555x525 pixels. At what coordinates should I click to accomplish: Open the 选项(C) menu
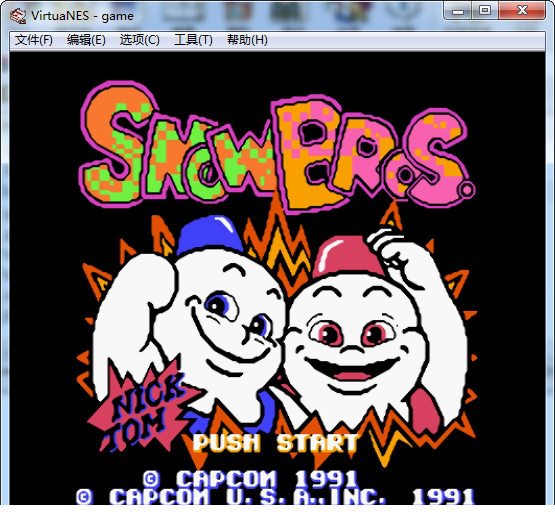[140, 40]
